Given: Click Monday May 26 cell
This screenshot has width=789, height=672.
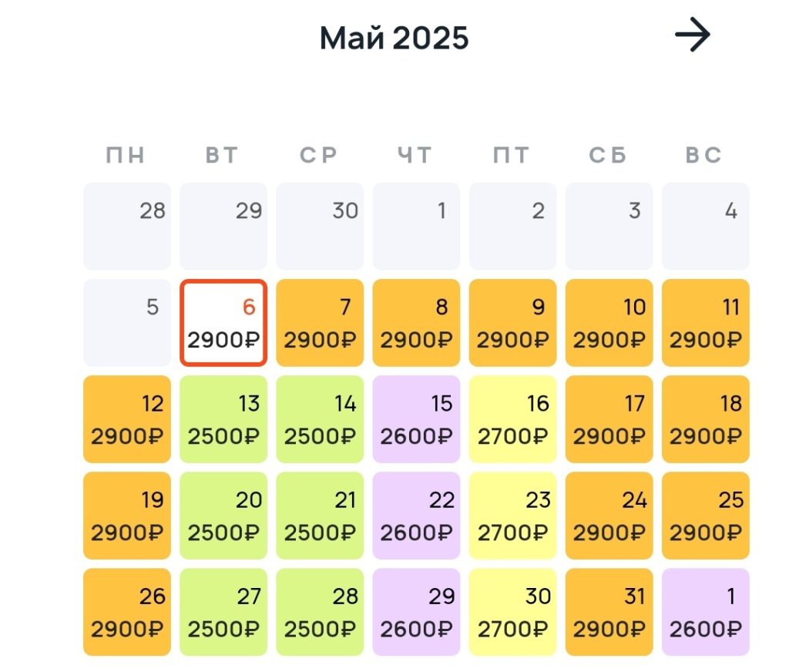Looking at the screenshot, I should [x=127, y=612].
